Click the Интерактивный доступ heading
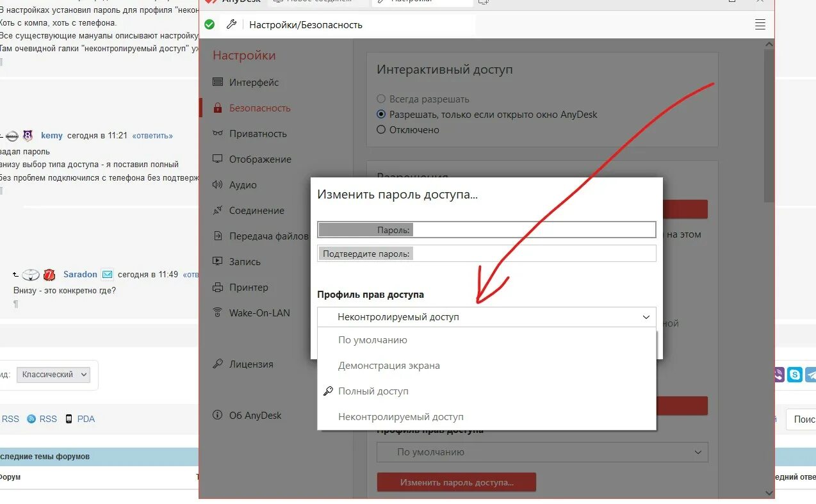Viewport: 816px width, 504px height. pyautogui.click(x=445, y=69)
